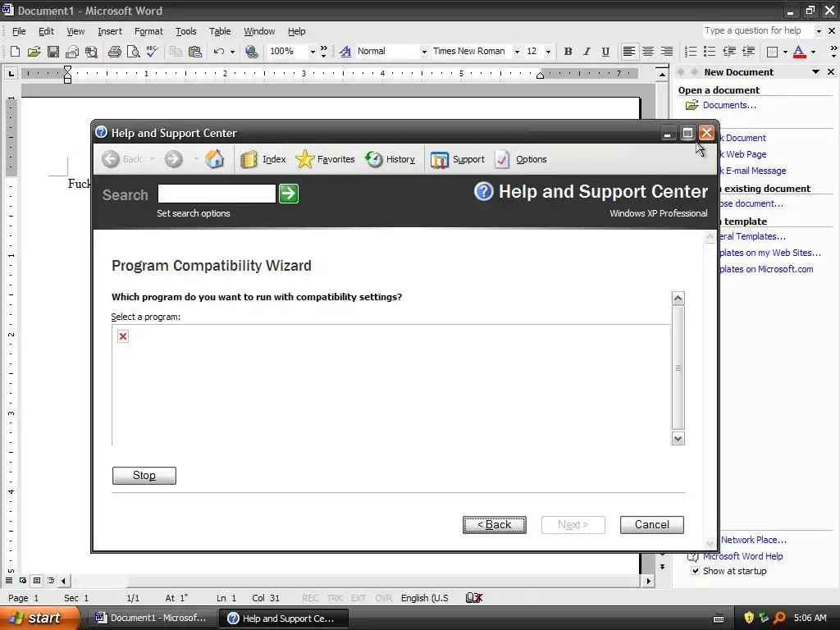Click the Font Color icon

[799, 52]
